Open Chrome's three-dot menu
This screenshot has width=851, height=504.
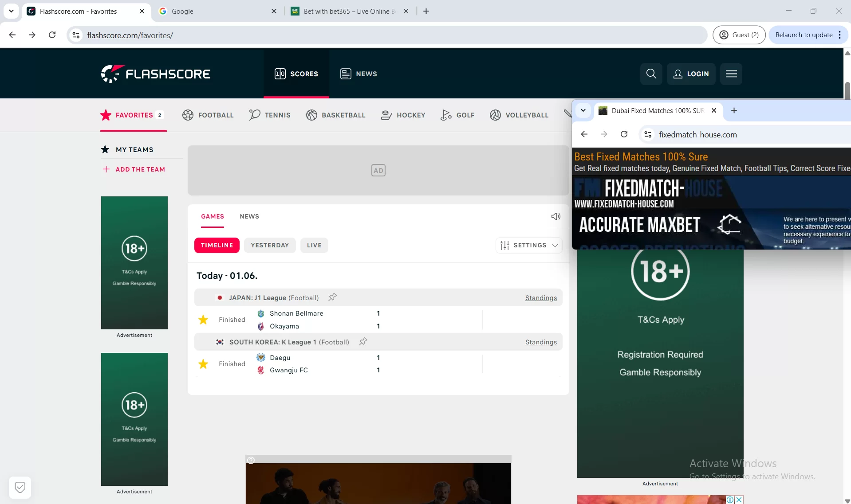(x=840, y=35)
